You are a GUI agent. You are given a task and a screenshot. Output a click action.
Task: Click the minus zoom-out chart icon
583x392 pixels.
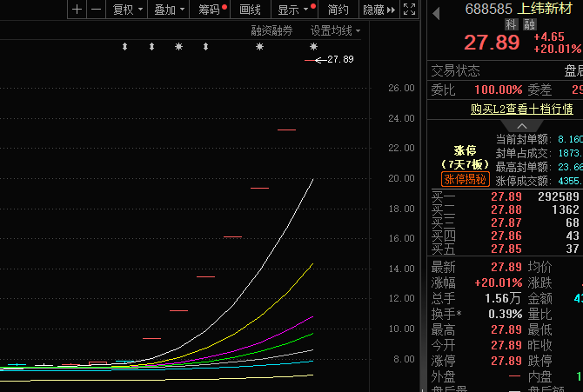click(96, 10)
